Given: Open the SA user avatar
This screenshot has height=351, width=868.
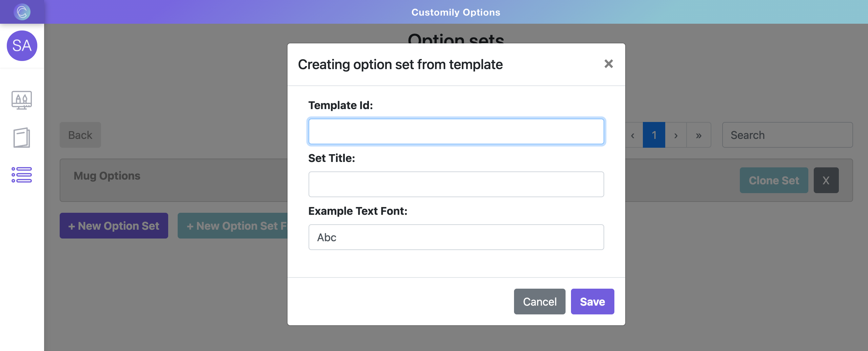Looking at the screenshot, I should click(x=22, y=46).
